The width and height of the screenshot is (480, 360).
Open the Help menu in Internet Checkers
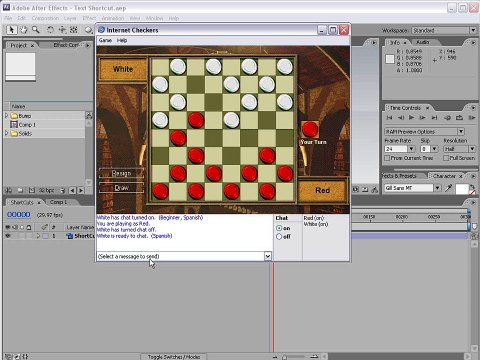click(x=122, y=40)
